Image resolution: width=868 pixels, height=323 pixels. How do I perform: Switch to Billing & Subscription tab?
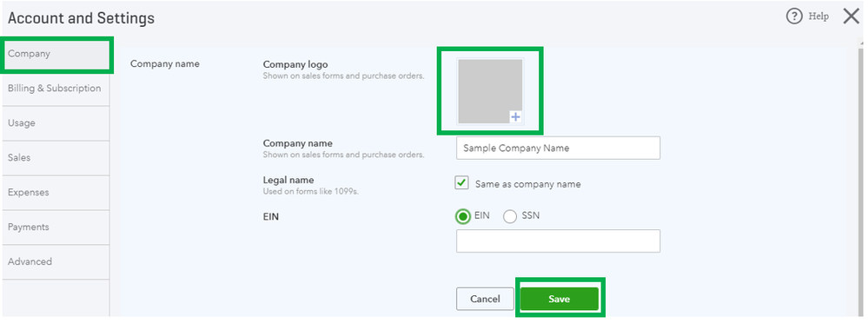coord(56,89)
